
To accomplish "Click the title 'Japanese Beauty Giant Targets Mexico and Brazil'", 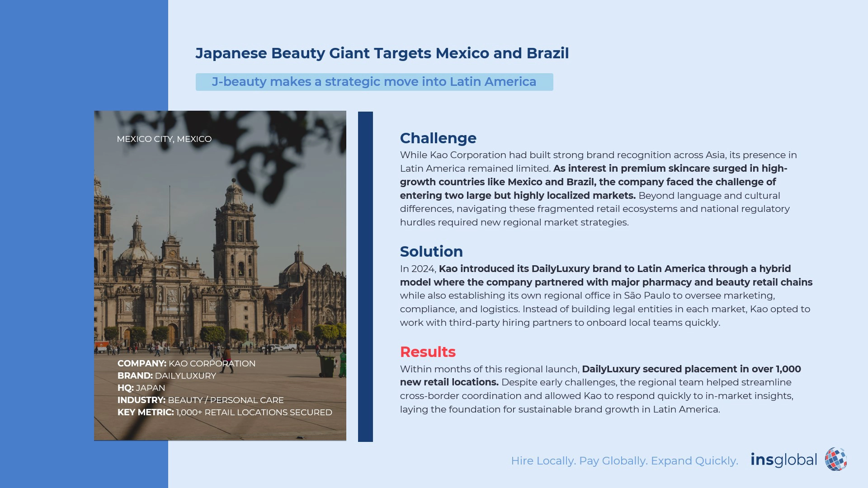I will [x=382, y=53].
